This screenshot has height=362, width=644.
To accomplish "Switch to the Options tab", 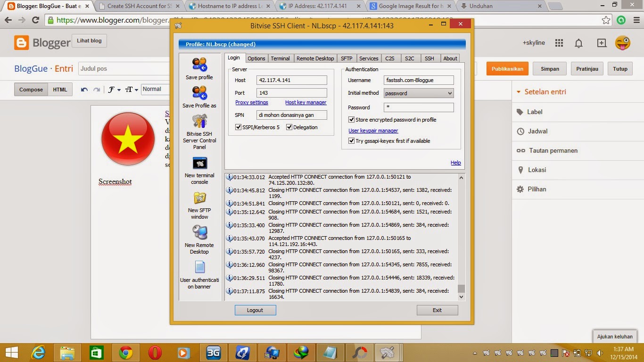I will (256, 58).
